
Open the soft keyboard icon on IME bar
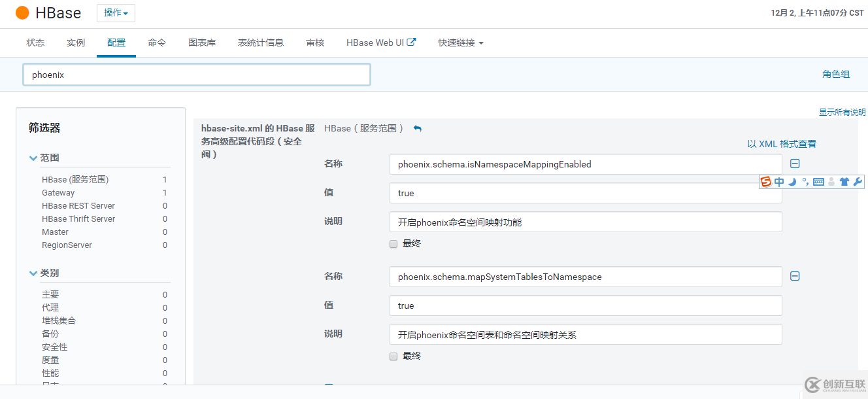click(818, 182)
